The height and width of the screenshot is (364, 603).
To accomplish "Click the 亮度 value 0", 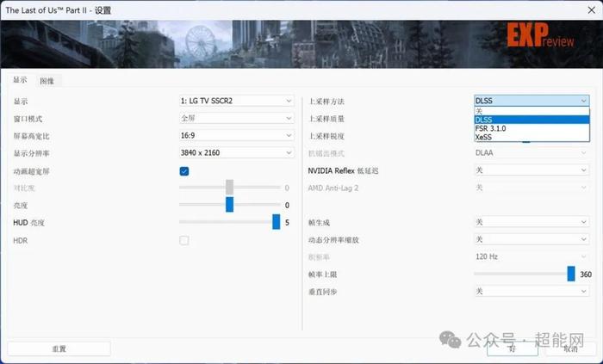I will [287, 205].
